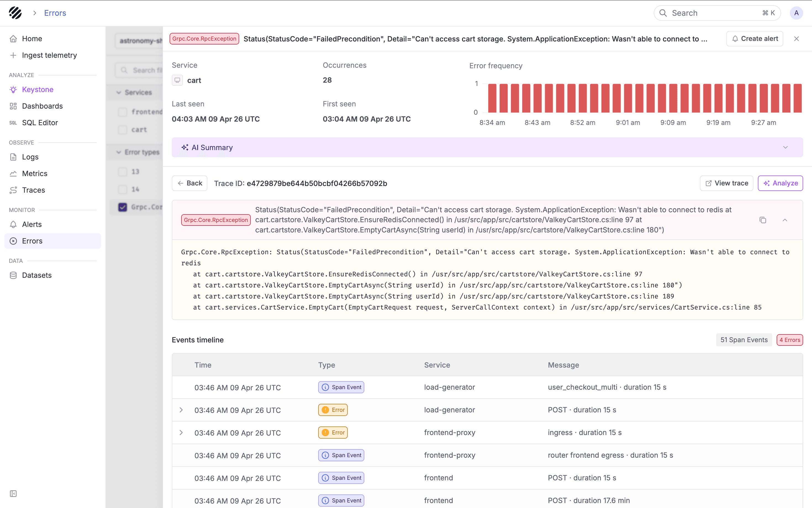Click the Type column header
Viewport: 812px width, 508px height.
click(x=326, y=365)
